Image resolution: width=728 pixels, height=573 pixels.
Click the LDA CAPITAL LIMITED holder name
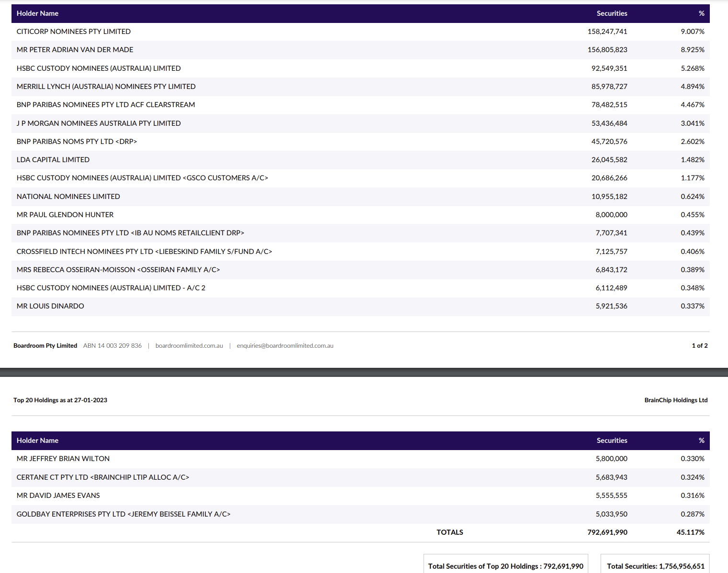[x=53, y=160]
